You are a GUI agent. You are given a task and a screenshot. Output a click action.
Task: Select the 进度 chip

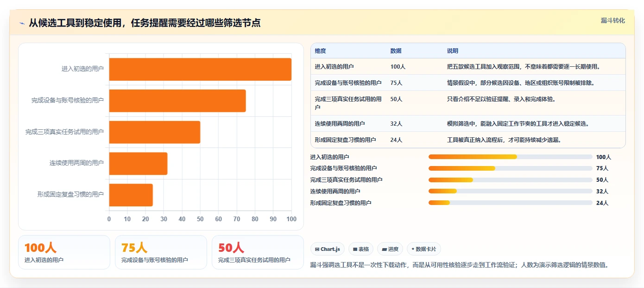[x=390, y=249]
